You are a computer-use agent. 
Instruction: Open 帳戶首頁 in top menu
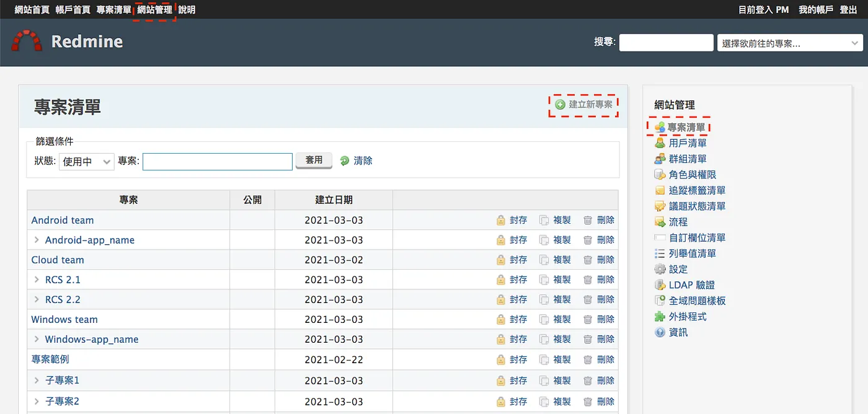coord(73,10)
